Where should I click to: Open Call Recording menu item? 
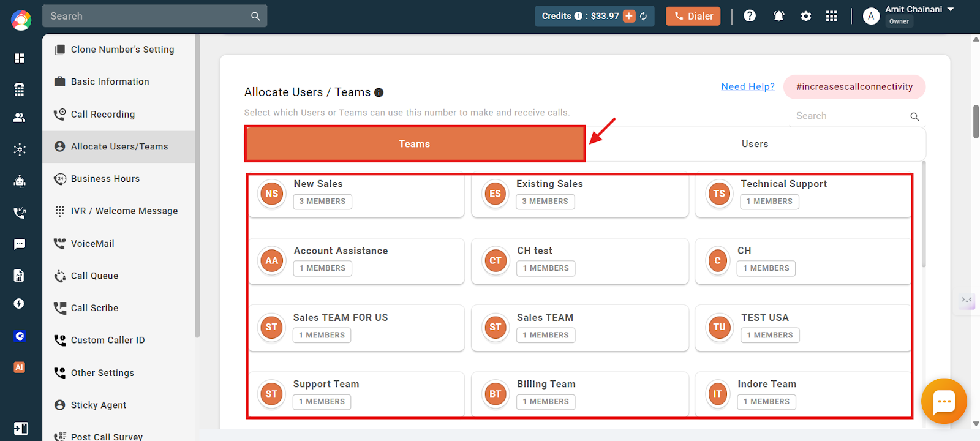[119, 115]
